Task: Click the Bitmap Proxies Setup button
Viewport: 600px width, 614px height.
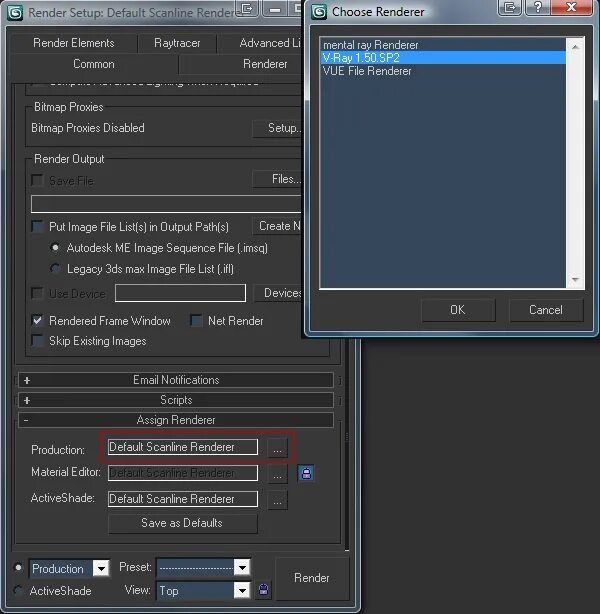Action: [x=277, y=128]
